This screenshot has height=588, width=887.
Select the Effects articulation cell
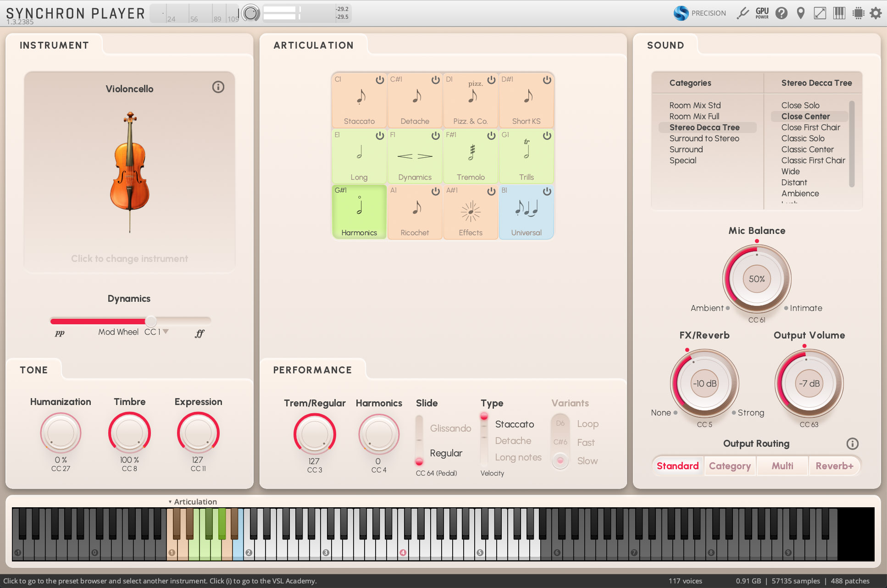point(471,212)
